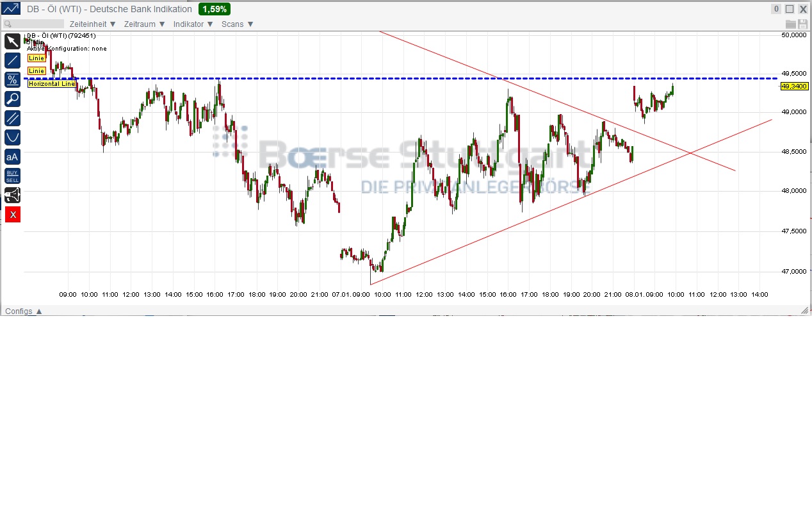
Task: Open the percent retracement tool
Action: (12, 79)
